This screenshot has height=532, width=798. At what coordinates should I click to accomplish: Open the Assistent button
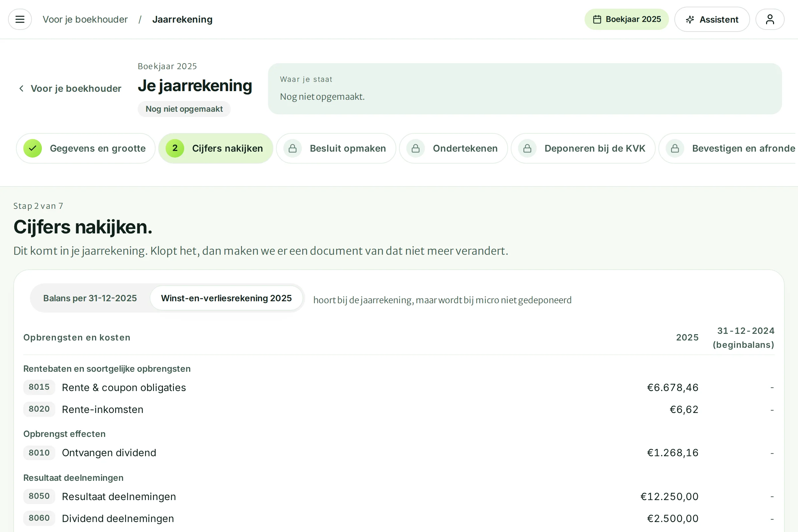click(x=712, y=19)
